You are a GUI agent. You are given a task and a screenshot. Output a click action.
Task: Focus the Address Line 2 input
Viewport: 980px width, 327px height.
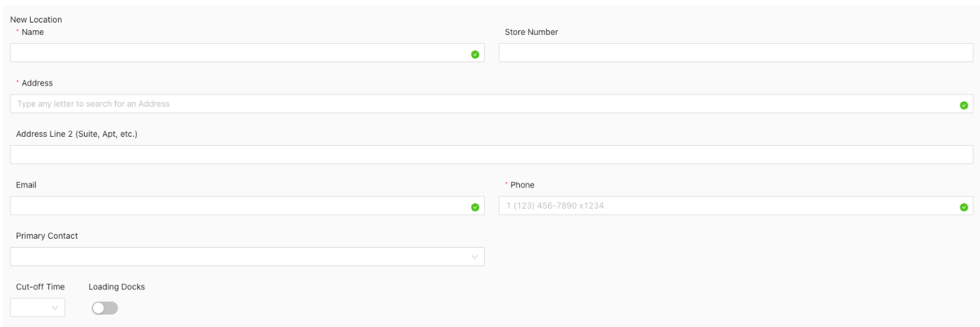pos(491,155)
